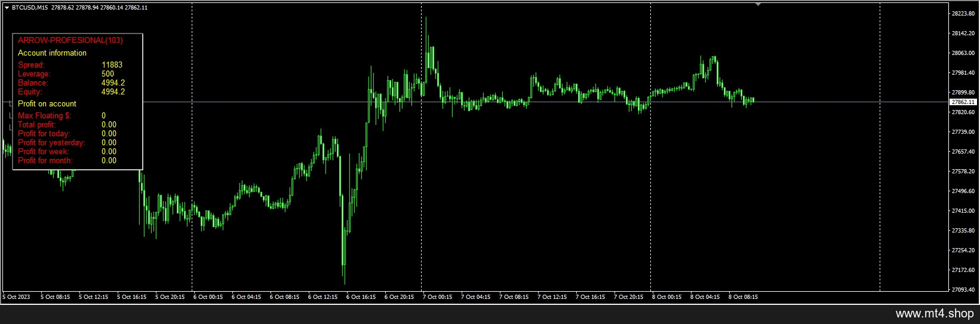Click the 'Total profit:' value 0.00

coord(109,124)
